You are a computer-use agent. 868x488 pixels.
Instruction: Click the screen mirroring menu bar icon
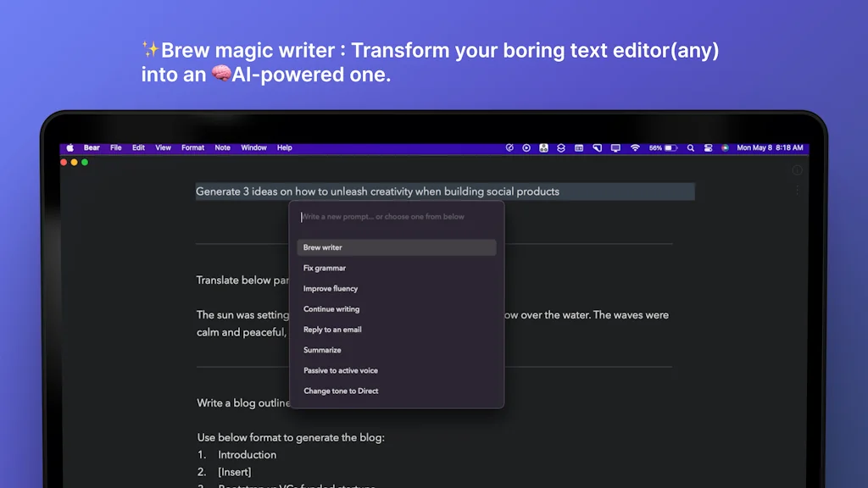[615, 147]
